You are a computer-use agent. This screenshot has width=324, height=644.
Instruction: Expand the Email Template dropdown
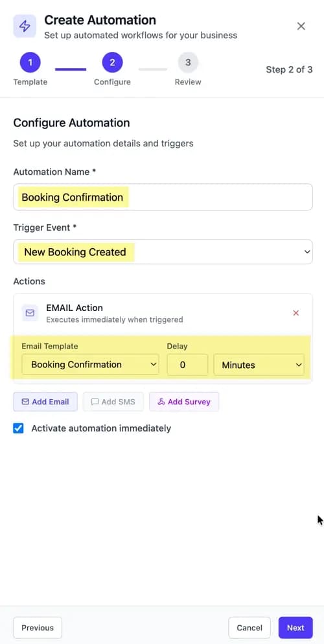90,365
